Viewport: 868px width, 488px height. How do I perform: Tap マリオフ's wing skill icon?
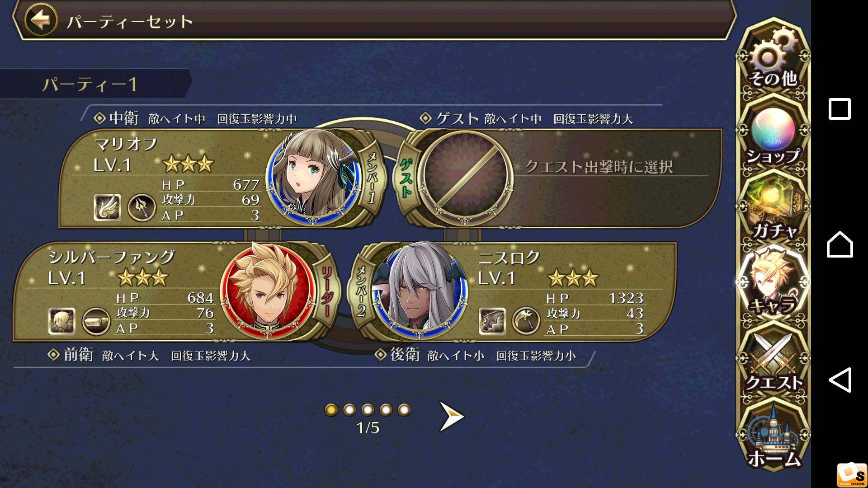pyautogui.click(x=107, y=207)
